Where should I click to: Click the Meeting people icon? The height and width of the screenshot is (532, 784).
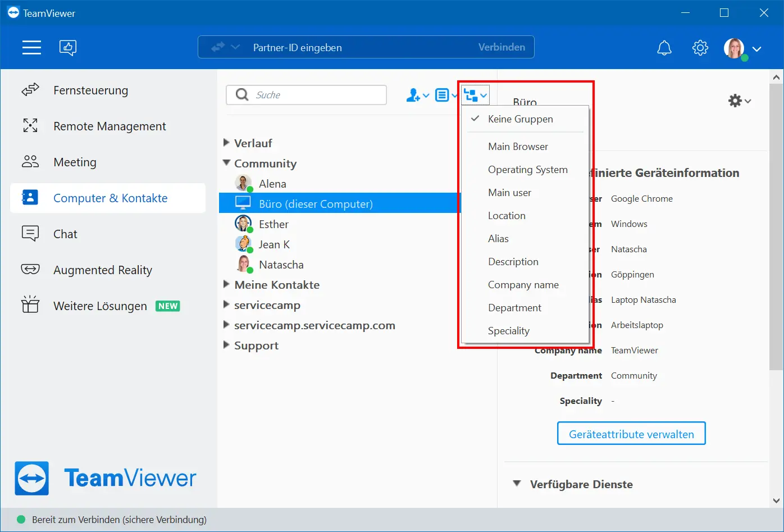(30, 162)
